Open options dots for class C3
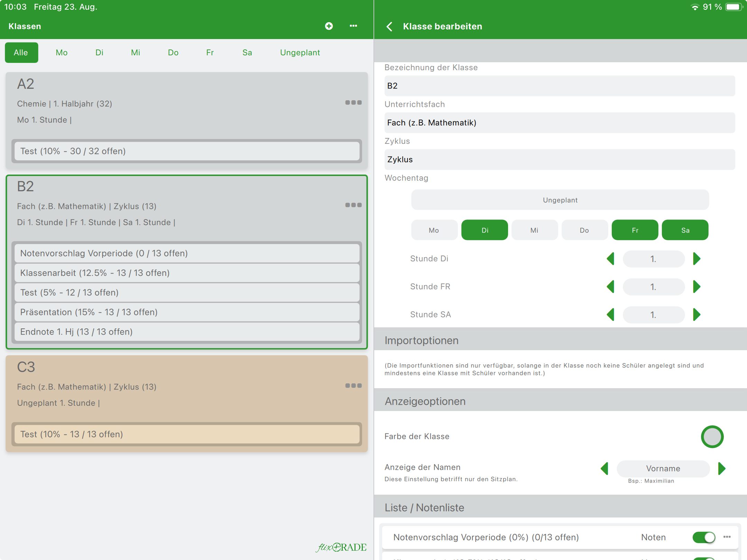 (353, 385)
